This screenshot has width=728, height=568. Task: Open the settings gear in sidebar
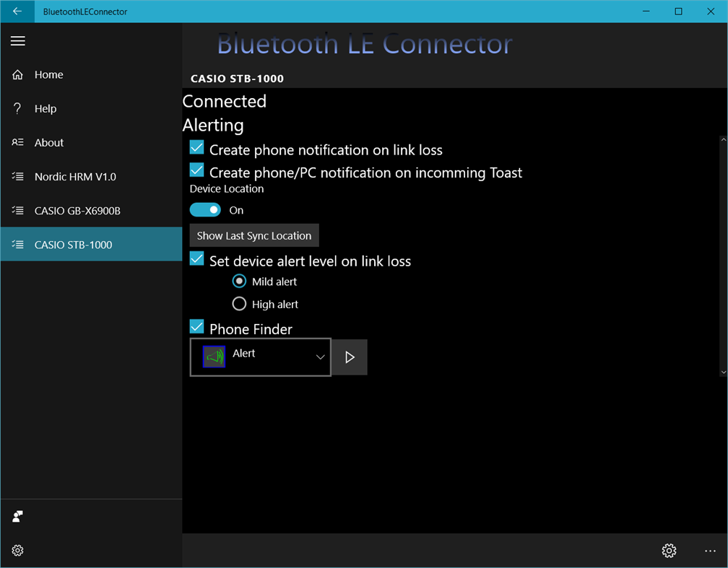pos(17,550)
